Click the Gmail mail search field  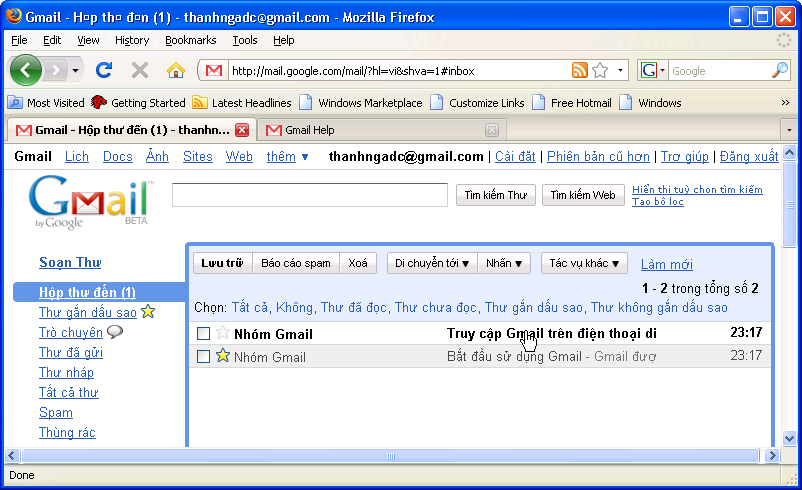tap(309, 195)
